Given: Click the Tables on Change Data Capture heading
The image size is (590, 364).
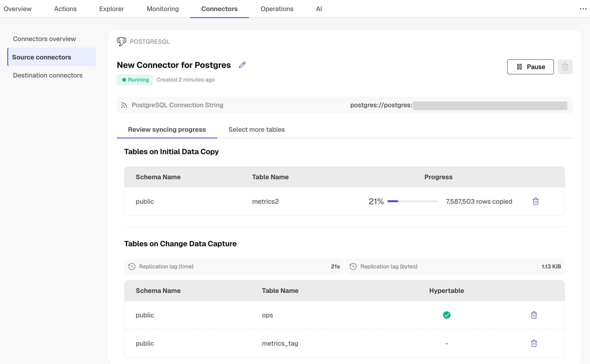Looking at the screenshot, I should tap(180, 244).
